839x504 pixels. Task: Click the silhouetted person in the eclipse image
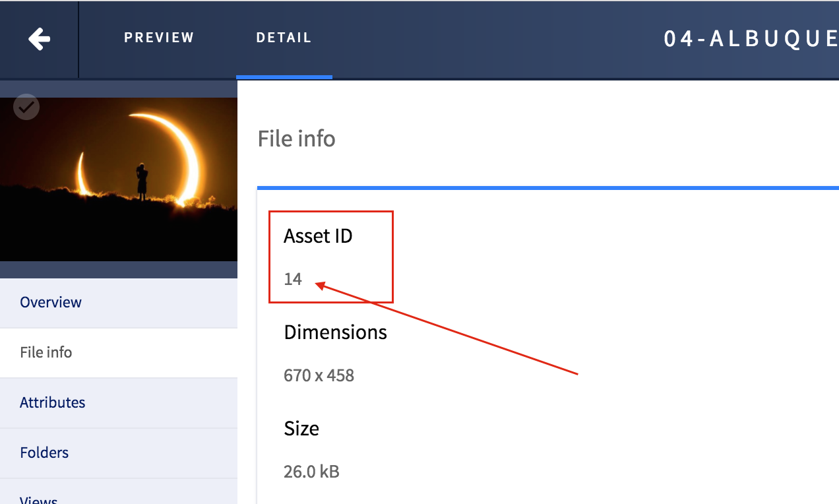point(142,180)
